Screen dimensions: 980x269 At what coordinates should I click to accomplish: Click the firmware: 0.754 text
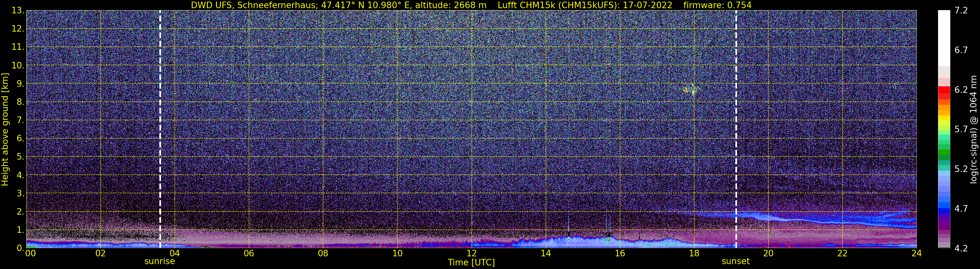(718, 5)
